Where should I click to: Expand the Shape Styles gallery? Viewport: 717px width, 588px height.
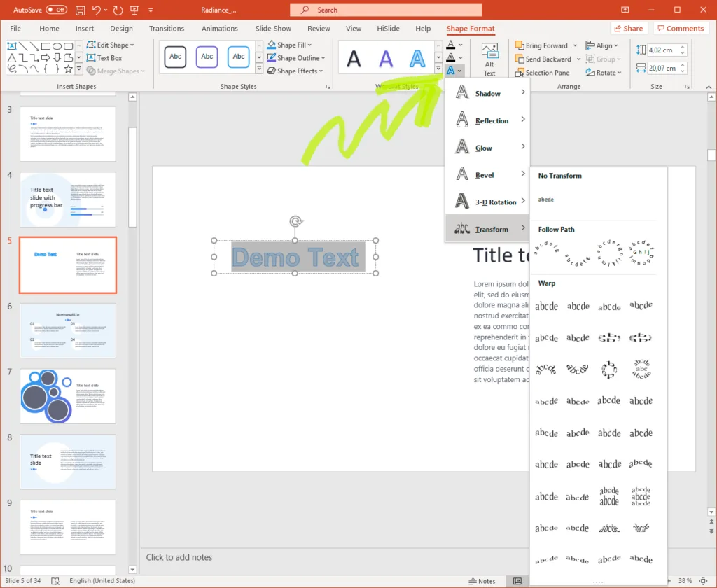(259, 69)
